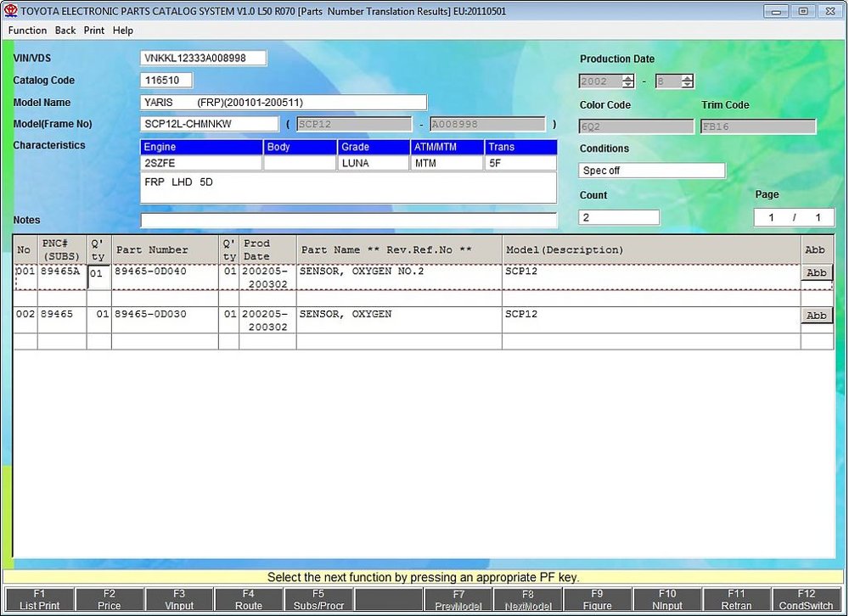Click F8 NextModel button
This screenshot has height=616, width=849.
tap(528, 600)
